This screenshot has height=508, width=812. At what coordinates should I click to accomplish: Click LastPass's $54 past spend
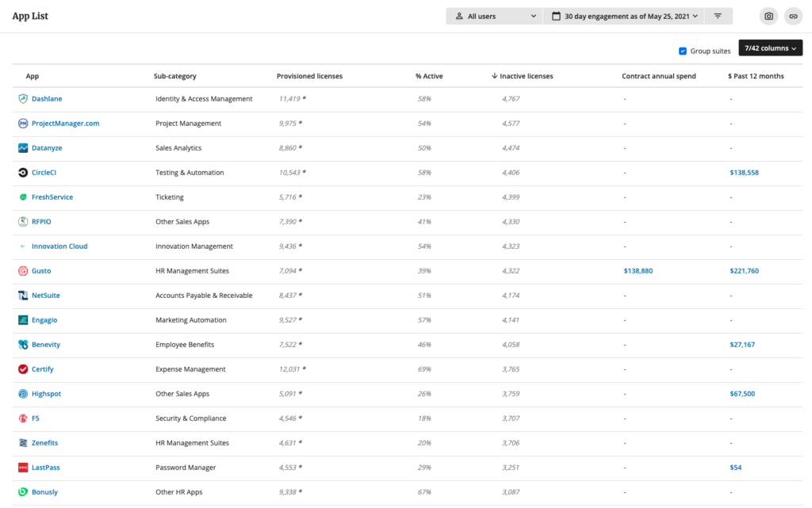(735, 467)
